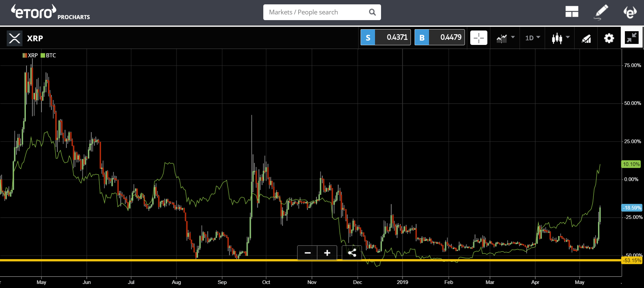This screenshot has width=644, height=288.
Task: Expand the compare instruments dropdown
Action: tap(505, 38)
